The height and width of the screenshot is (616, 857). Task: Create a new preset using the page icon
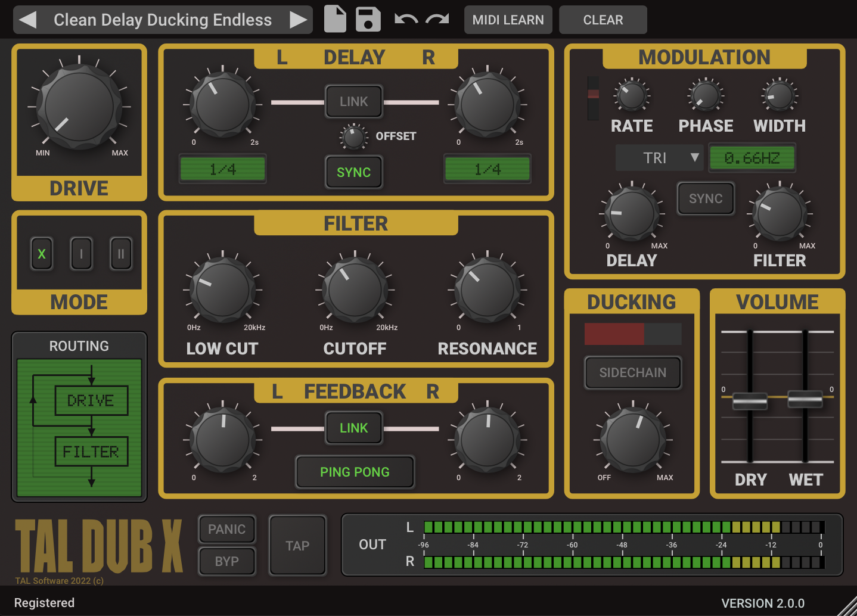pos(335,19)
